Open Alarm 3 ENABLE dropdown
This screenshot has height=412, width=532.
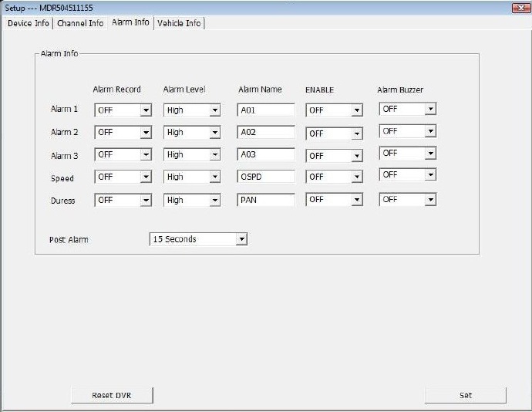tap(334, 156)
